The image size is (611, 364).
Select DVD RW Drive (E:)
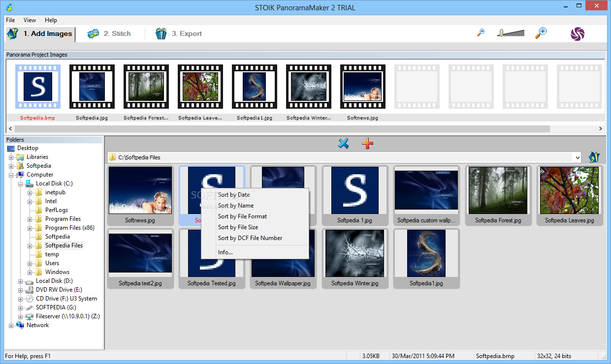59,290
